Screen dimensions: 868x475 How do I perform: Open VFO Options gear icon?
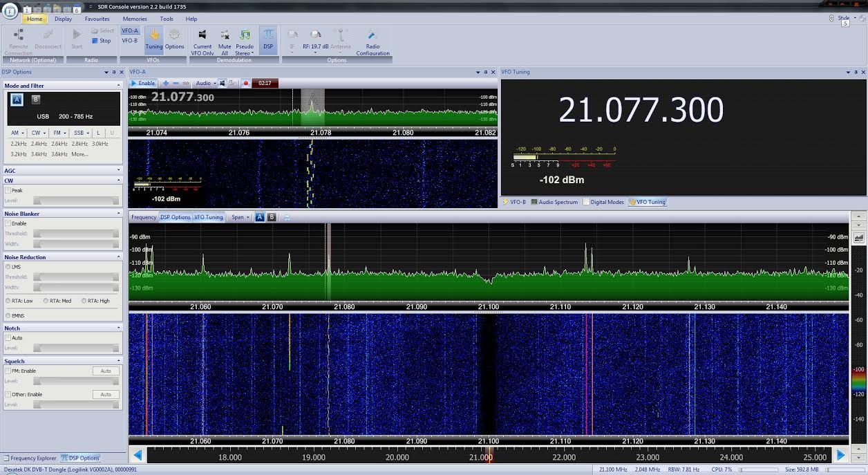tap(174, 35)
